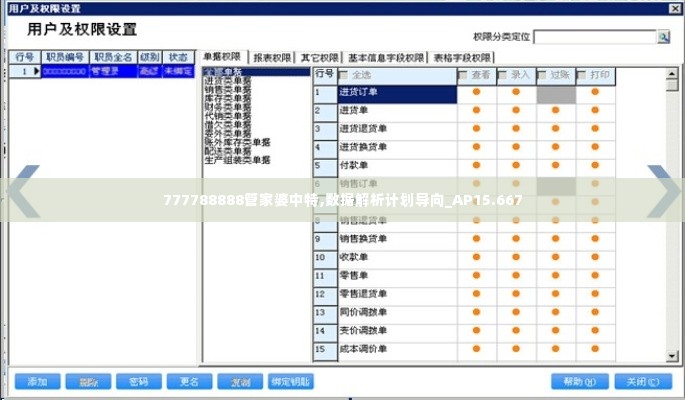The height and width of the screenshot is (400, 685).
Task: Toggle 录入 permission dot for 进货单
Action: point(516,111)
